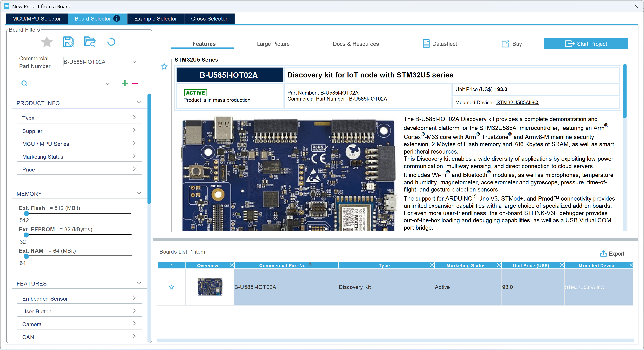Click the favorites star in Board Filters

(47, 42)
